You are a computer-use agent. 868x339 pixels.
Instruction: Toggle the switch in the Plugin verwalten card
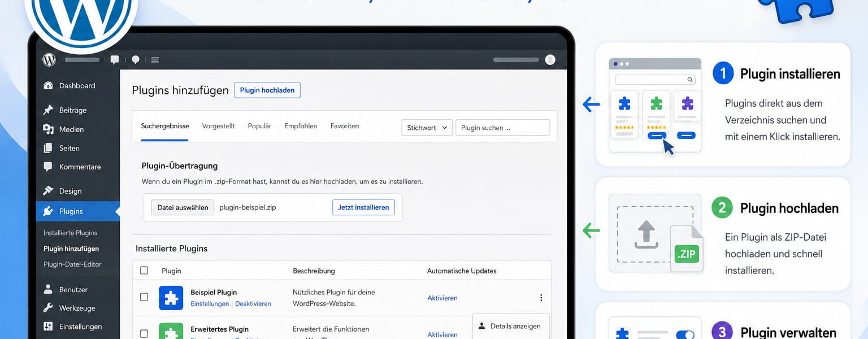(x=685, y=335)
